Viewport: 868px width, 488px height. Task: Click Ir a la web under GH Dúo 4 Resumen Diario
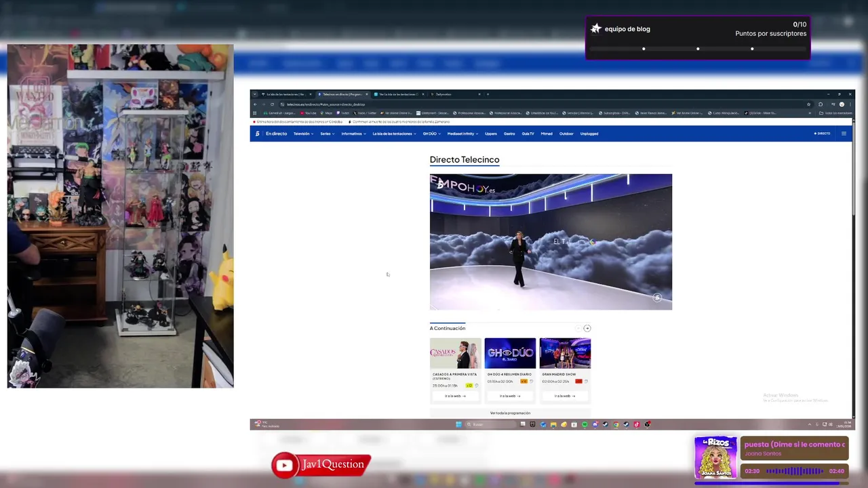tap(510, 396)
